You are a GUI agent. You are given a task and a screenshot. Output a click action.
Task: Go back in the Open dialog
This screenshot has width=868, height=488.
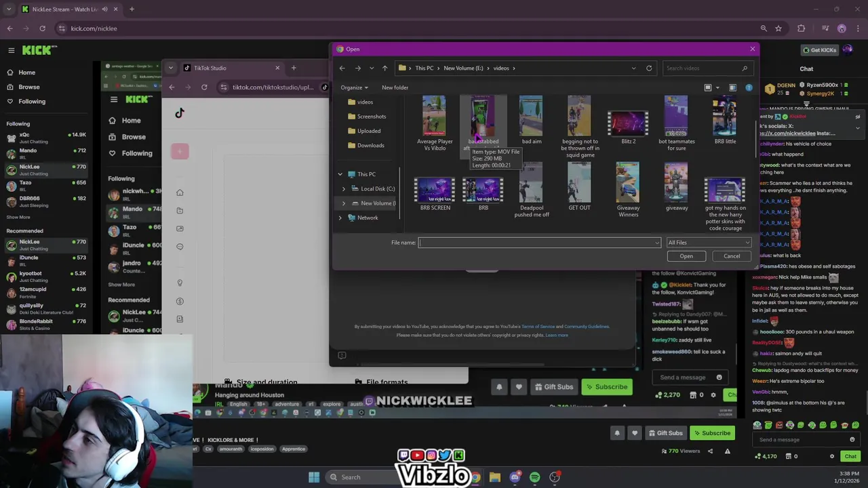click(x=342, y=68)
